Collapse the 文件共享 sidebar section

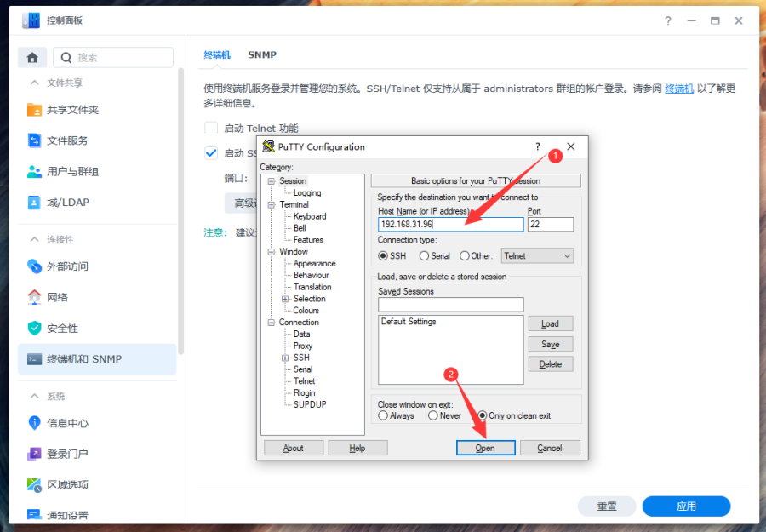coord(34,83)
